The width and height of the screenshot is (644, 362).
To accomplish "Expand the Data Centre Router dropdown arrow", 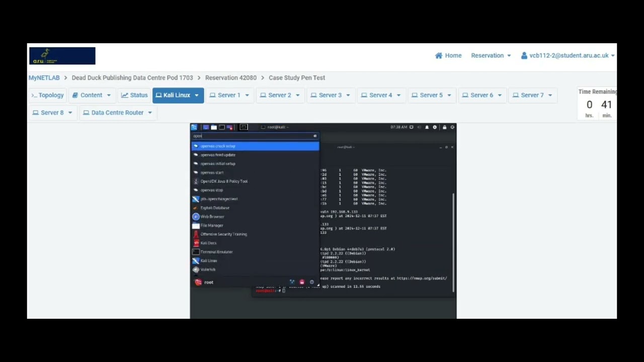I will 150,113.
